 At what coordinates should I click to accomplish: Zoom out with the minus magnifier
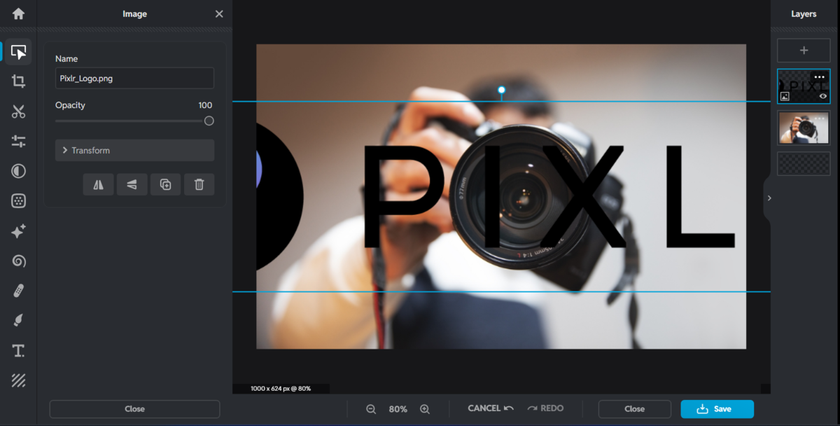pyautogui.click(x=371, y=409)
